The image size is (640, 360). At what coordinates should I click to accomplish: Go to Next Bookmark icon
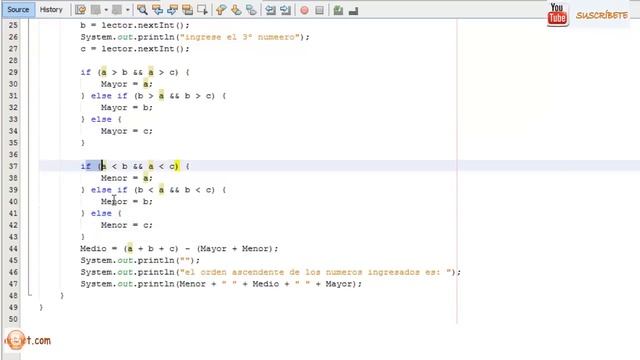(x=236, y=10)
